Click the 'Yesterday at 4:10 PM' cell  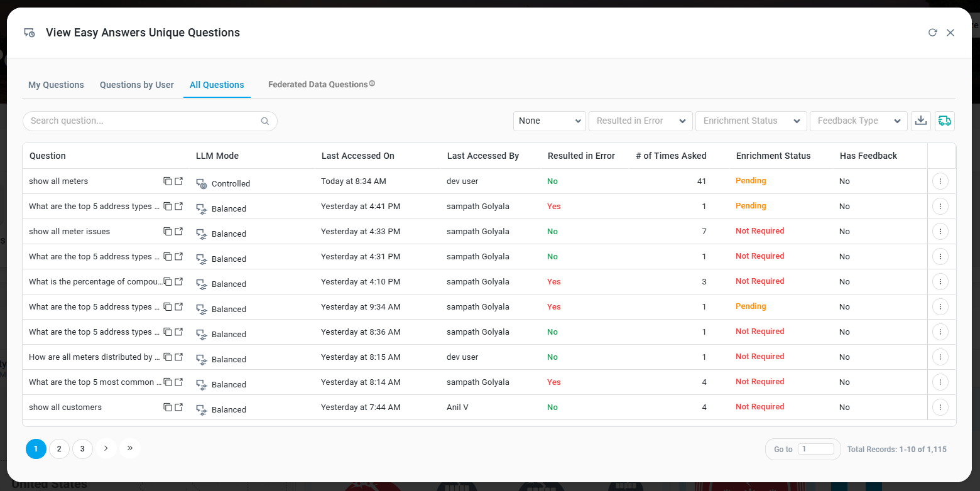click(x=361, y=281)
